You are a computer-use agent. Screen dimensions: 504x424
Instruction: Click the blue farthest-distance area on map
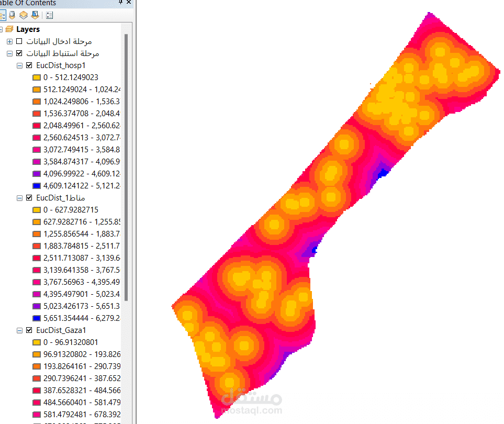coord(383,173)
